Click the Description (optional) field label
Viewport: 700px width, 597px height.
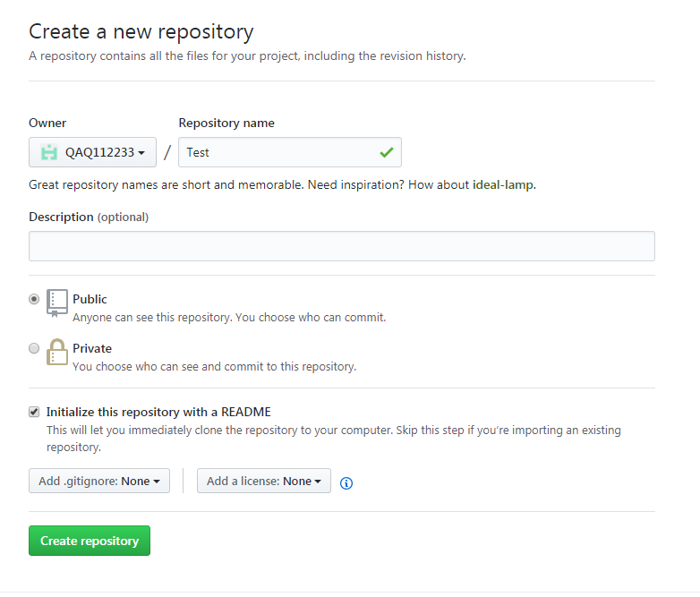pyautogui.click(x=89, y=217)
